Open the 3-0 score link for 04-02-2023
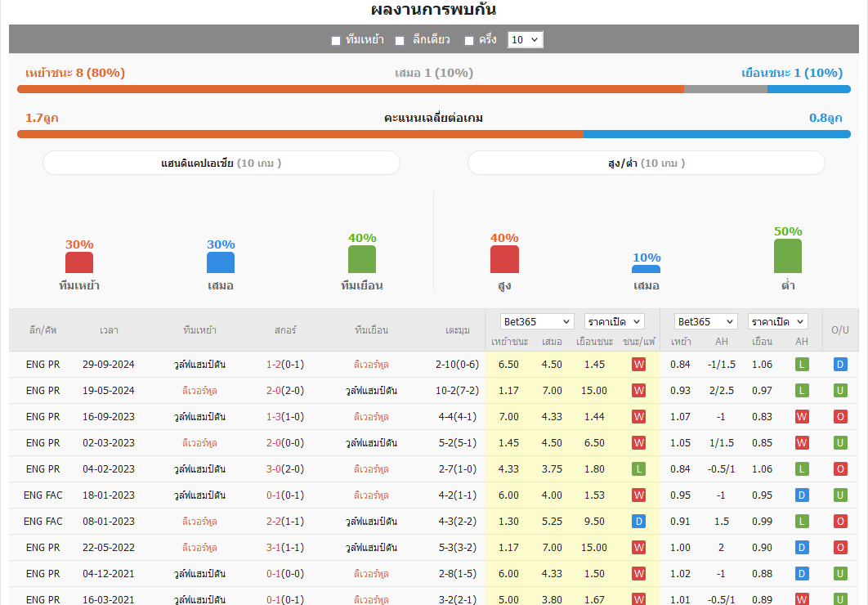The width and height of the screenshot is (868, 605). [274, 468]
